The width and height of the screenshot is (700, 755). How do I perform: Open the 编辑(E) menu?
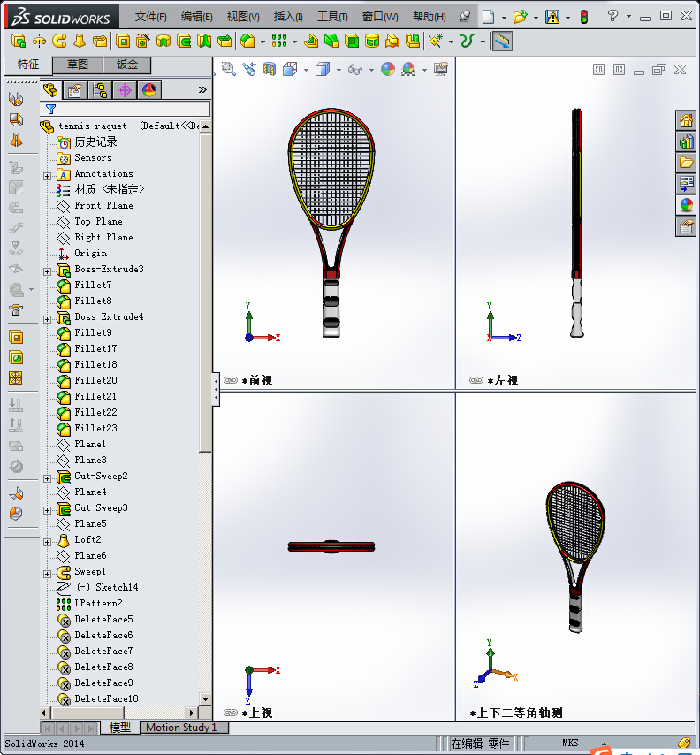[x=196, y=17]
